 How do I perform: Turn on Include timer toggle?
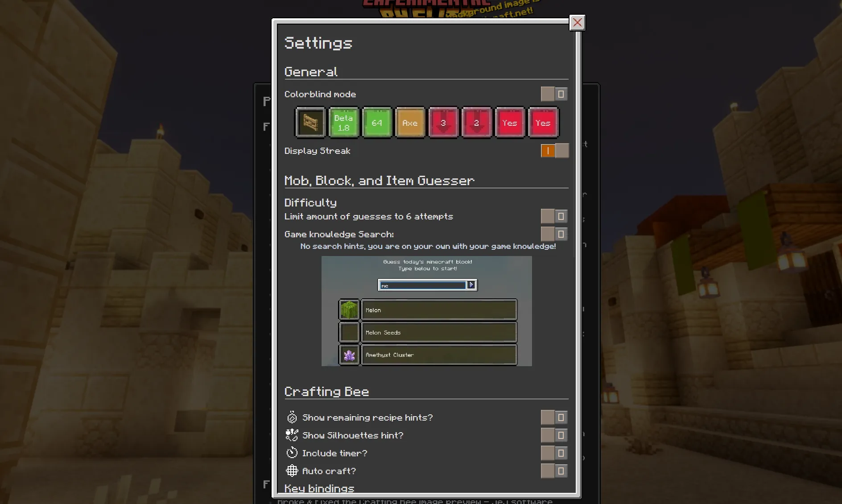554,453
